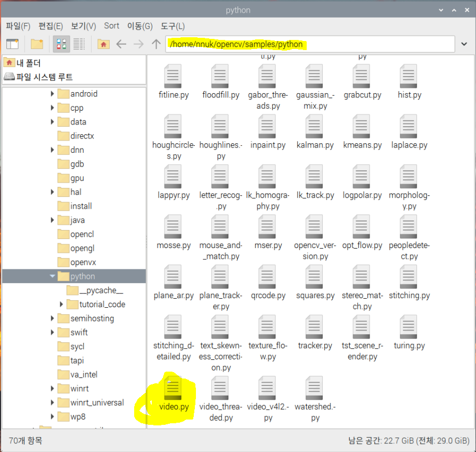This screenshot has height=452, width=476.
Task: Expand the winrt folder node
Action: pos(52,389)
